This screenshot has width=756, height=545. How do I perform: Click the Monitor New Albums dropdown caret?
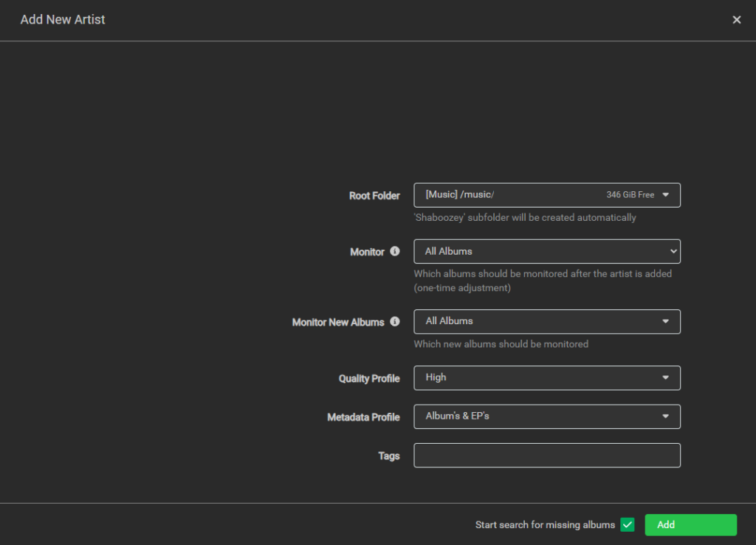667,321
